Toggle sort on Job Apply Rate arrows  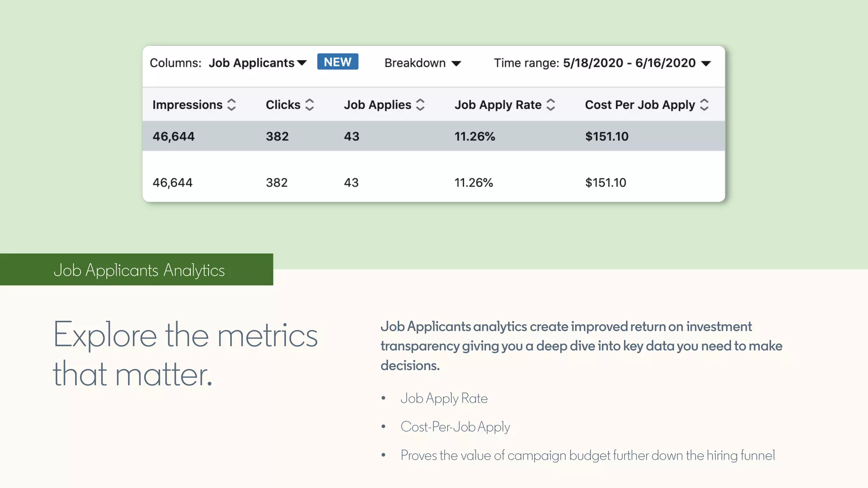tap(551, 105)
